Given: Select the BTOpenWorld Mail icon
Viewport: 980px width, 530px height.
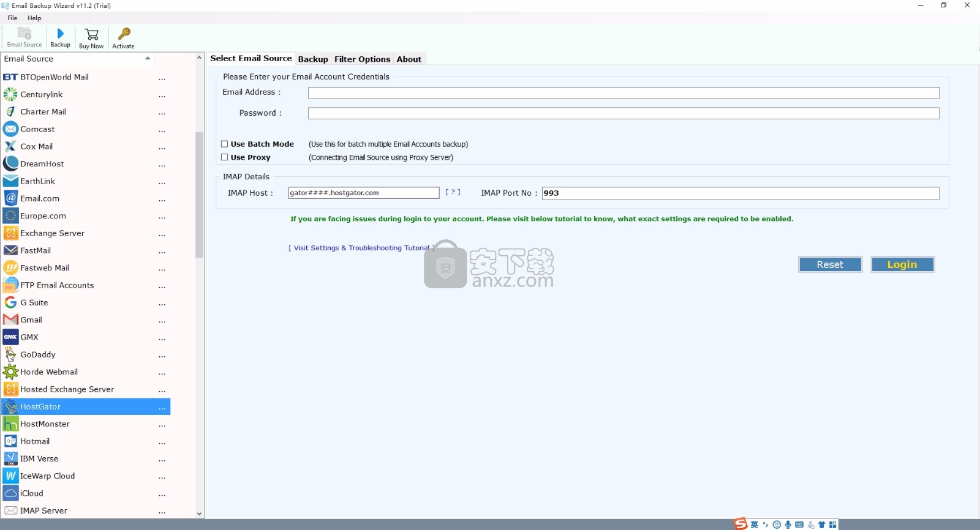Looking at the screenshot, I should point(10,77).
